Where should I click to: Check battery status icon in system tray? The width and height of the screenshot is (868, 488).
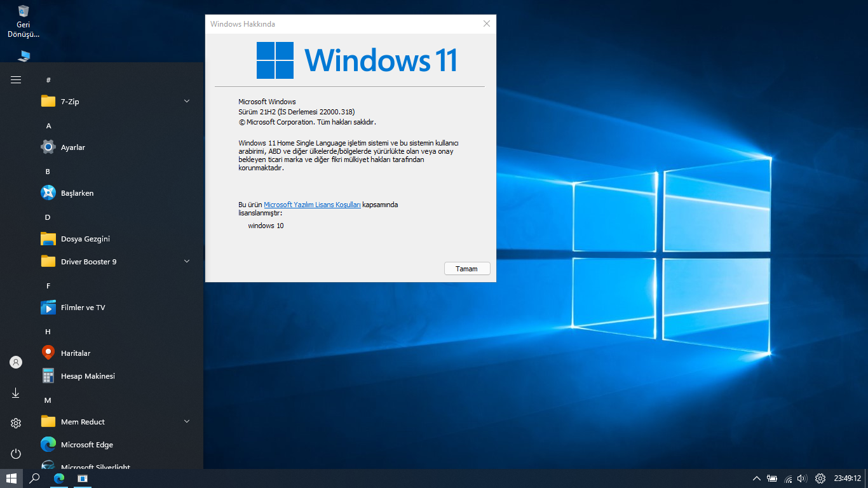coord(772,478)
